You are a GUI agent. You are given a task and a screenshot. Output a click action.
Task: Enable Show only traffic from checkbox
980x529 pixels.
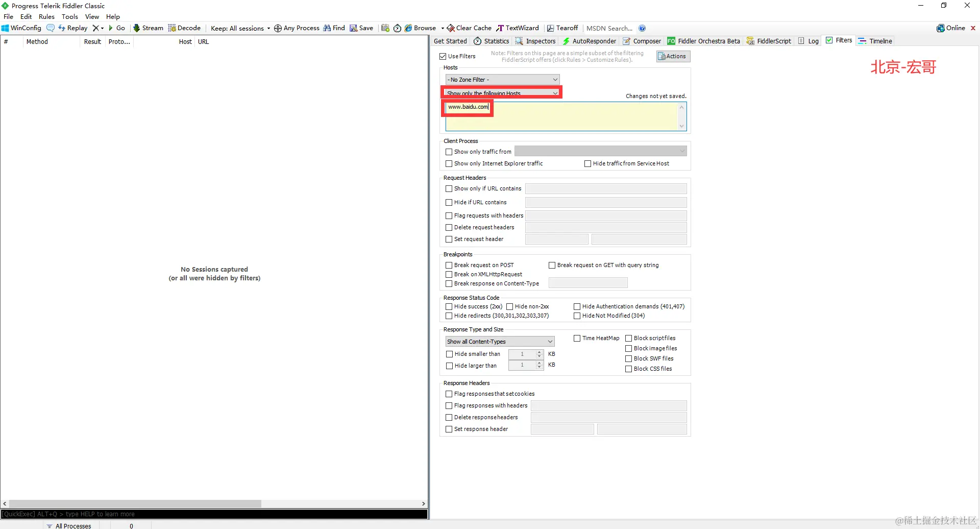point(449,152)
